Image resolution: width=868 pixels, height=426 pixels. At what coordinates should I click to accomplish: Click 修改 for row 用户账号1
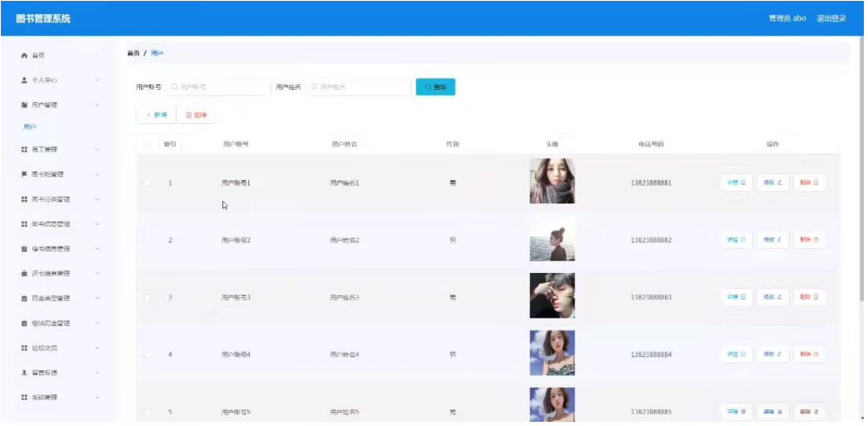773,182
